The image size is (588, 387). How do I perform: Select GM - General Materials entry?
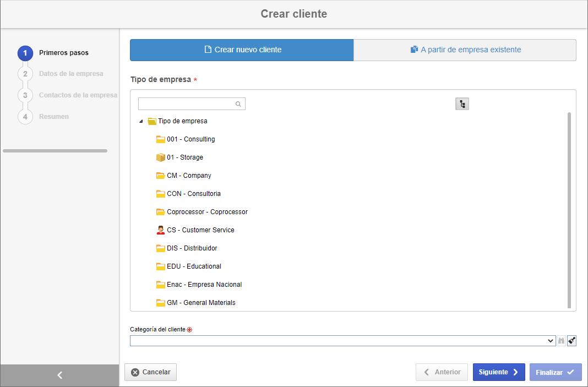201,303
